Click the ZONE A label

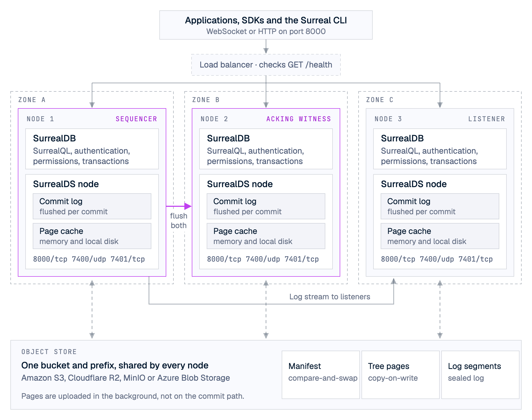[32, 100]
